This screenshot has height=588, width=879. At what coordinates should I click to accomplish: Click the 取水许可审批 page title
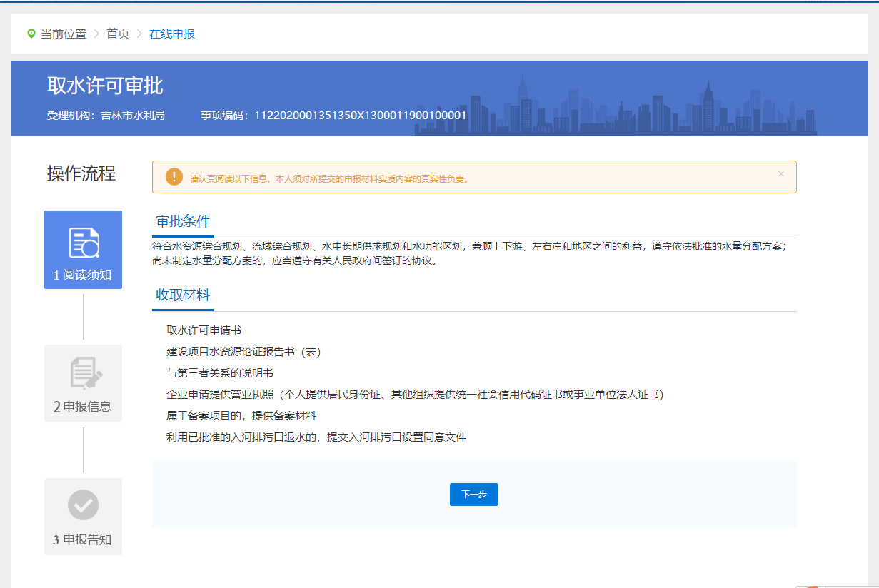click(105, 86)
